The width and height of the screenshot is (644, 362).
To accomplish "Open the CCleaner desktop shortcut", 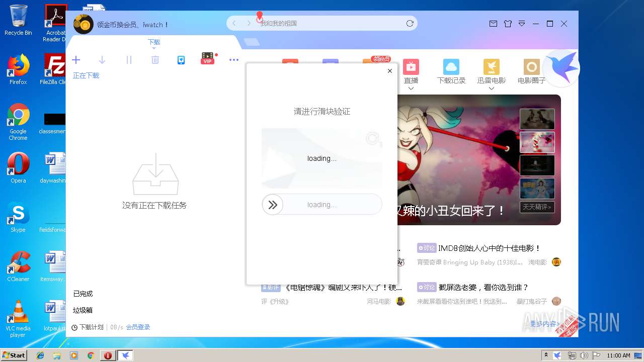I will (18, 266).
